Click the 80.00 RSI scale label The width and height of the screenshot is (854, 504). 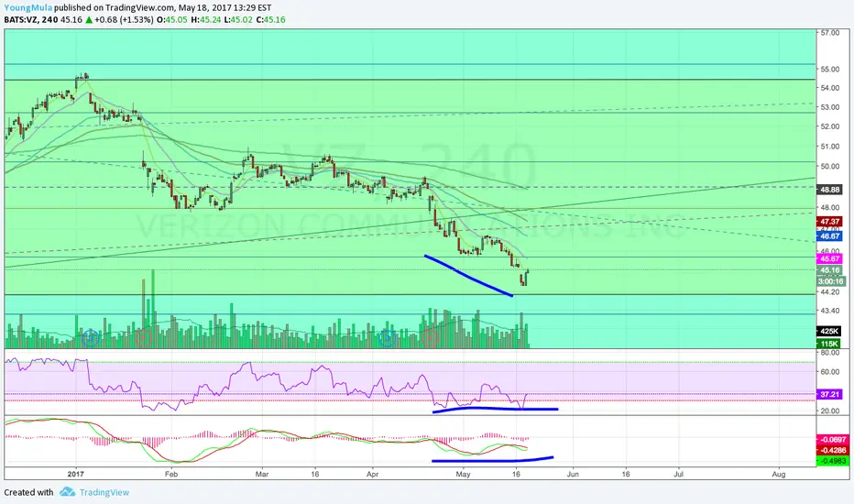830,353
